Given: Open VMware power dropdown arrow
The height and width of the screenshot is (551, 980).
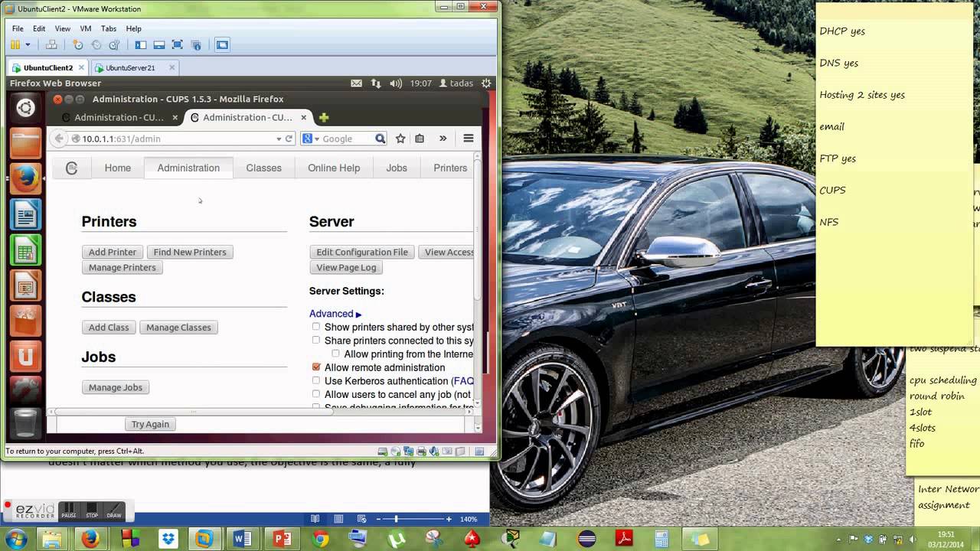Looking at the screenshot, I should pos(28,45).
